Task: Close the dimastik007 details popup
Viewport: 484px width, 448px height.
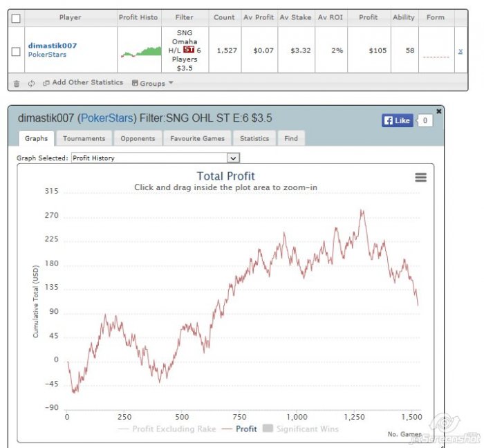Action: click(438, 111)
